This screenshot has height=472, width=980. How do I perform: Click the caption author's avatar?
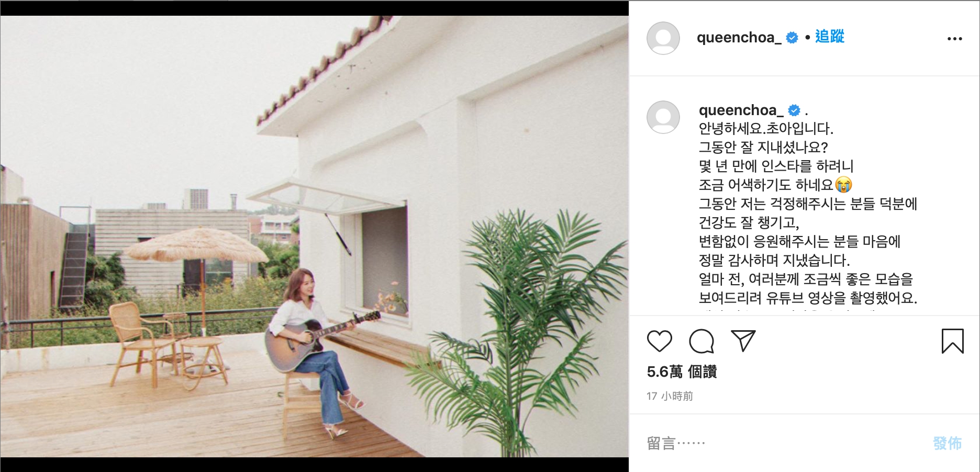663,117
